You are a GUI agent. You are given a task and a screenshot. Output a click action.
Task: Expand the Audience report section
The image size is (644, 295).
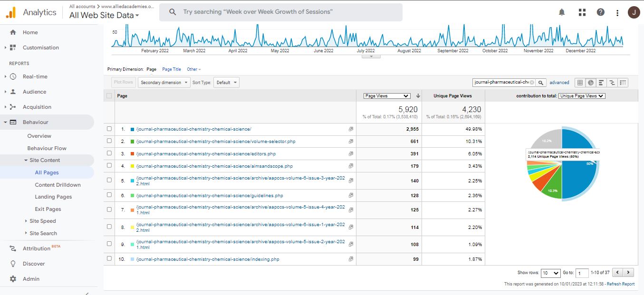(34, 92)
